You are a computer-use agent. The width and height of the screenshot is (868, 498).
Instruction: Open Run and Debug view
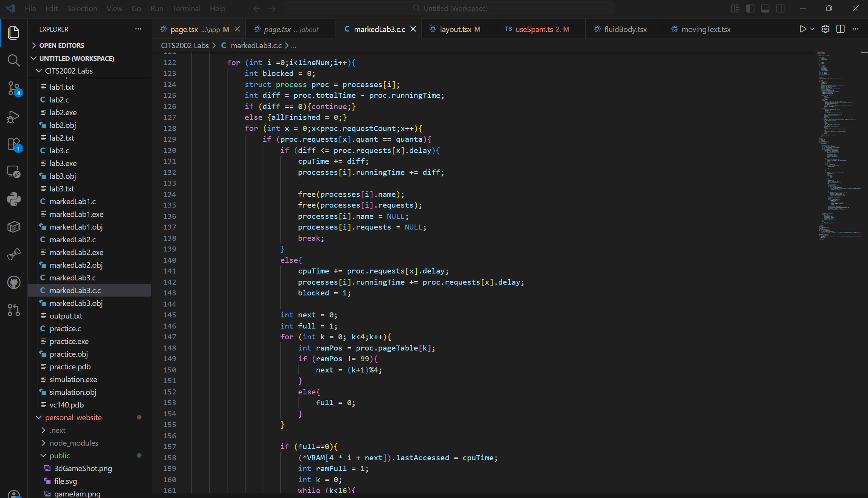tap(13, 116)
